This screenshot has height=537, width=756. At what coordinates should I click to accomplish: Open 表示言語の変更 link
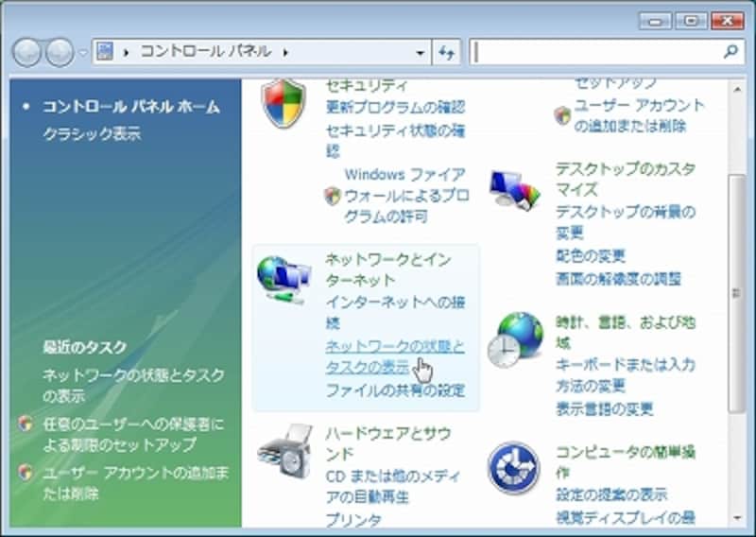click(x=605, y=408)
